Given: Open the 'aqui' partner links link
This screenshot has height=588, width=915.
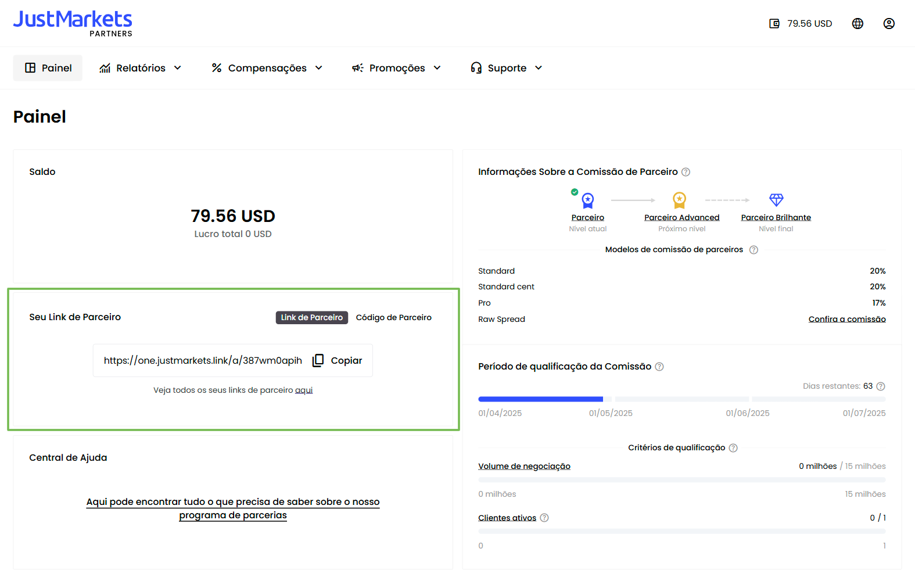Looking at the screenshot, I should pos(304,390).
